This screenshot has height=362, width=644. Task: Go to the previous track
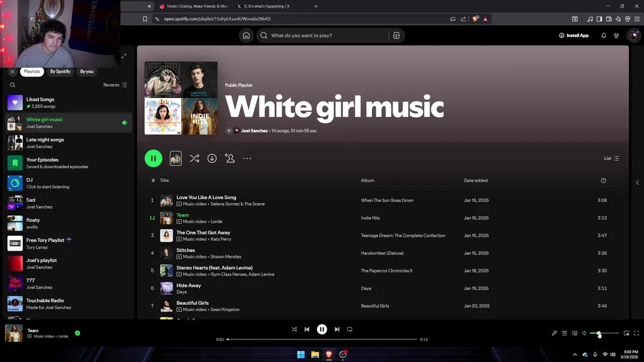(x=307, y=329)
